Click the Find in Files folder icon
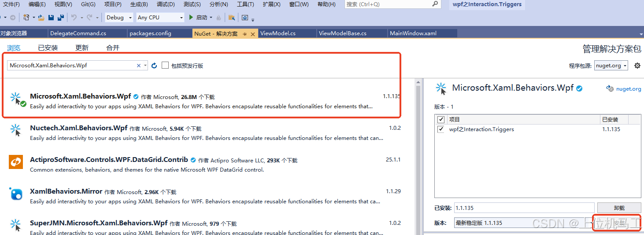Viewport: 644px width, 235px height. point(231,18)
